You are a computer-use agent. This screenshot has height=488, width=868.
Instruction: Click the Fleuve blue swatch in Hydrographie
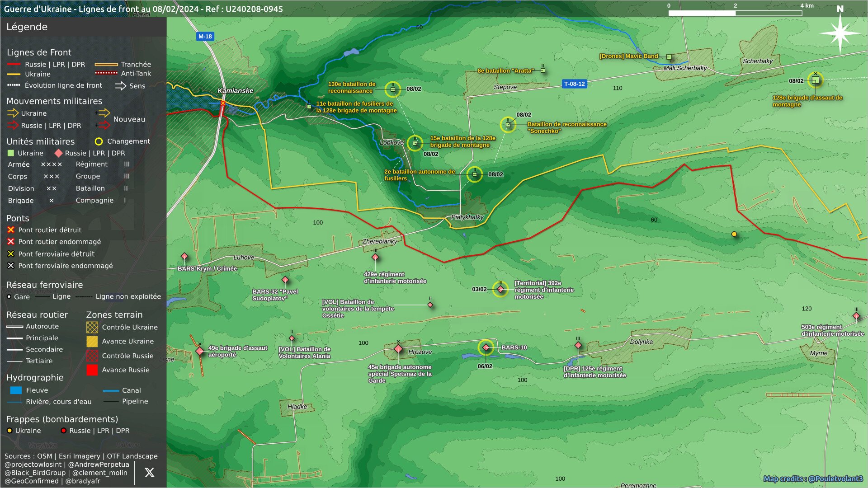[16, 390]
